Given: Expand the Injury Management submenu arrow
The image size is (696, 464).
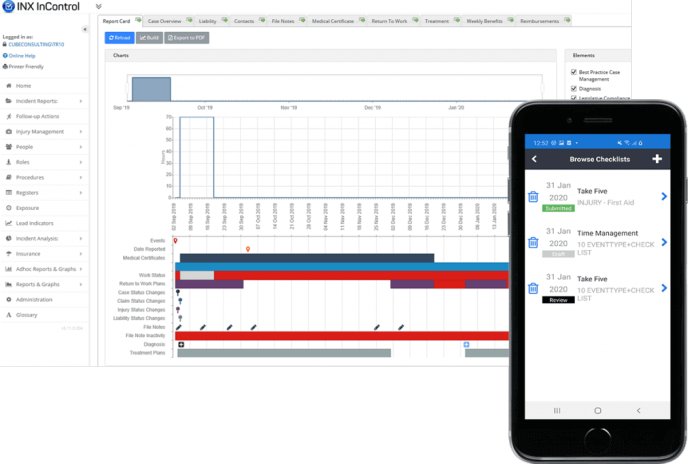Looking at the screenshot, I should (81, 132).
